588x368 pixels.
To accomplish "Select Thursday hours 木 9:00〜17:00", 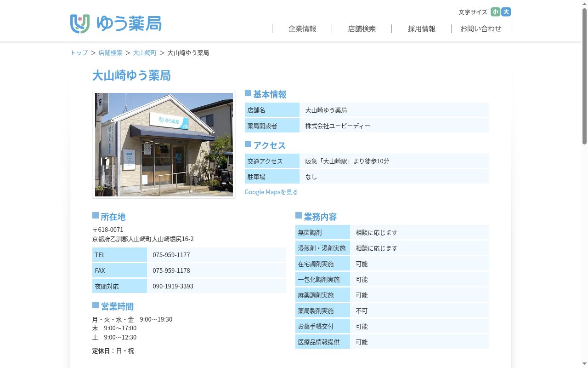I will click(x=114, y=328).
